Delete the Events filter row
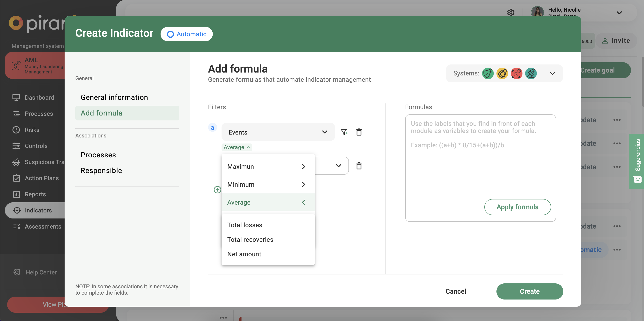Viewport: 644px width, 321px height. (x=359, y=132)
